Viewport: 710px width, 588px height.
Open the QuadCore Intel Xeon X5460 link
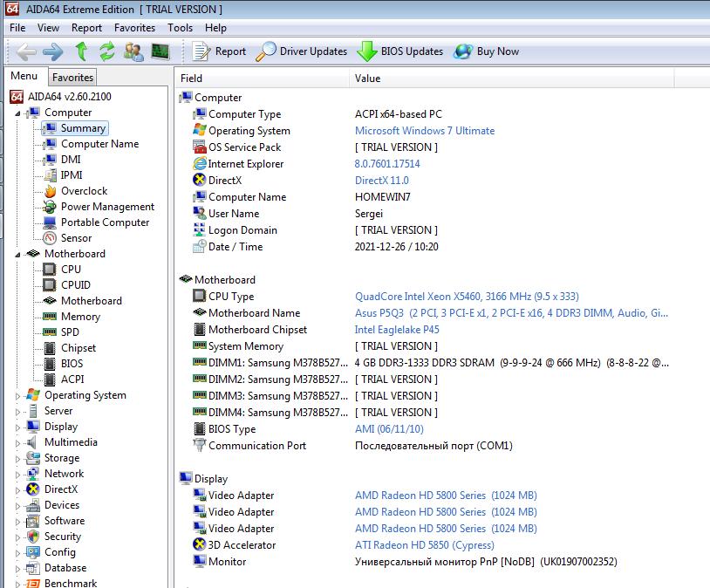coord(467,297)
